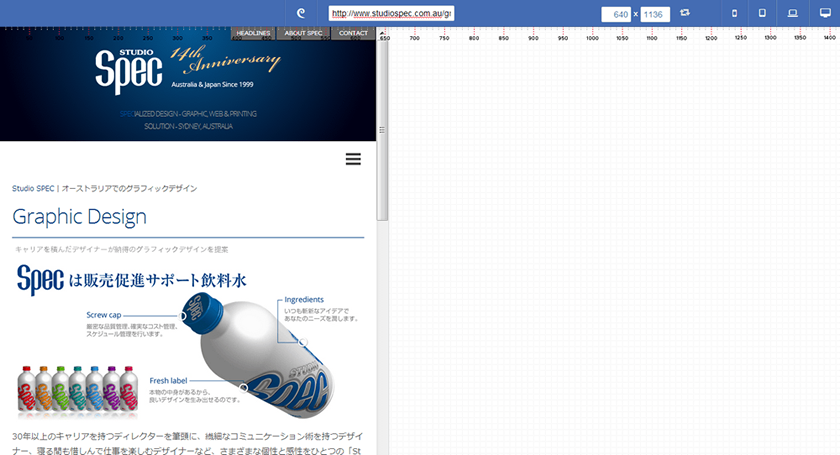This screenshot has height=455, width=840.
Task: Switch to tablet viewport preset
Action: pos(762,13)
